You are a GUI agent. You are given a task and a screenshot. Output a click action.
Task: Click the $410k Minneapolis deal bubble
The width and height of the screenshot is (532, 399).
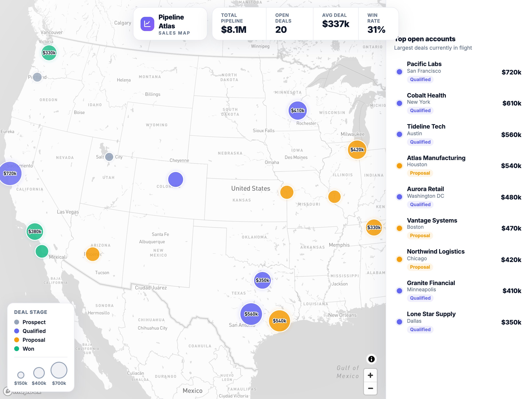[297, 110]
